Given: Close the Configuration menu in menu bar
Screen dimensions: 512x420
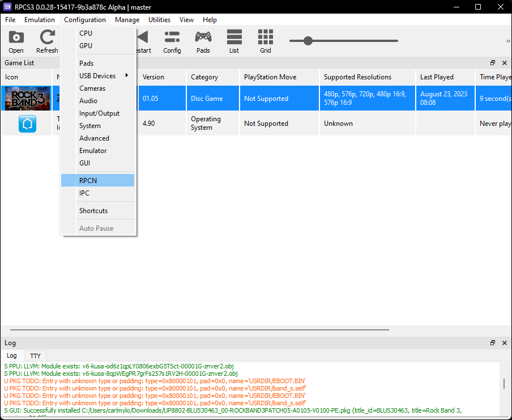Looking at the screenshot, I should click(85, 20).
